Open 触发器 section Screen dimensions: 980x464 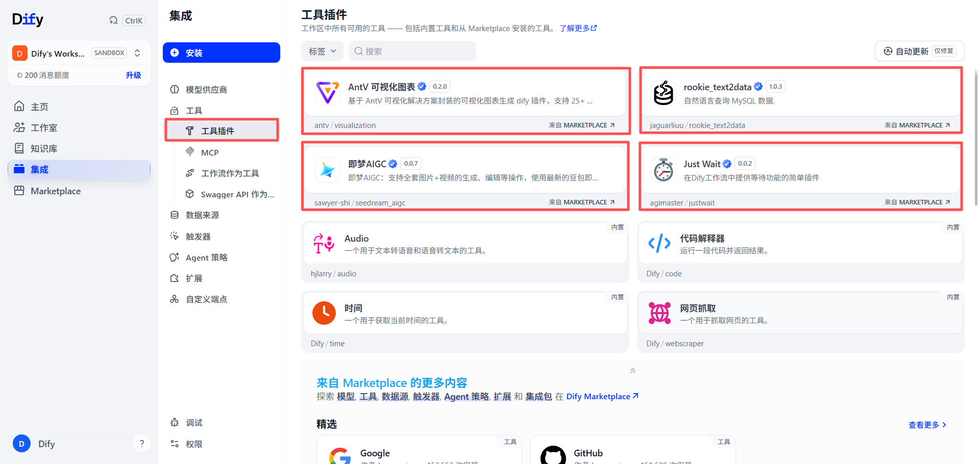[222, 237]
